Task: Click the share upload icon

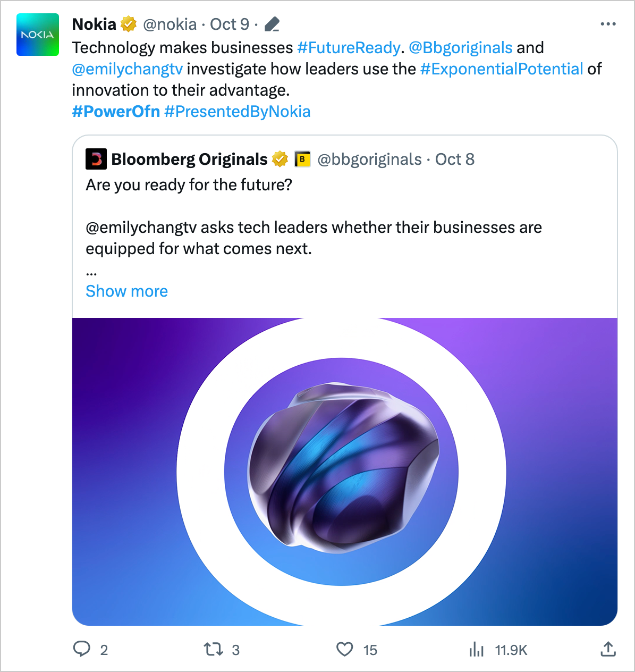Action: pyautogui.click(x=608, y=649)
